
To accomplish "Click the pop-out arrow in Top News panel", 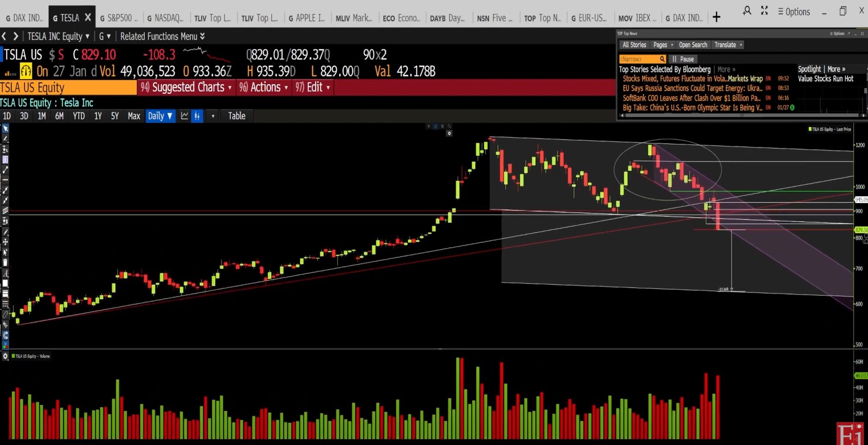I will (x=849, y=33).
